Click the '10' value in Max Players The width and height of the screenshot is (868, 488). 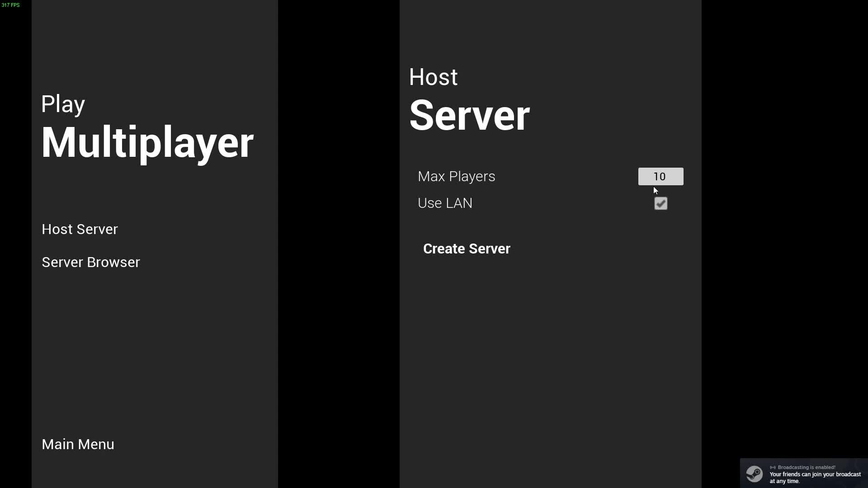(x=660, y=176)
